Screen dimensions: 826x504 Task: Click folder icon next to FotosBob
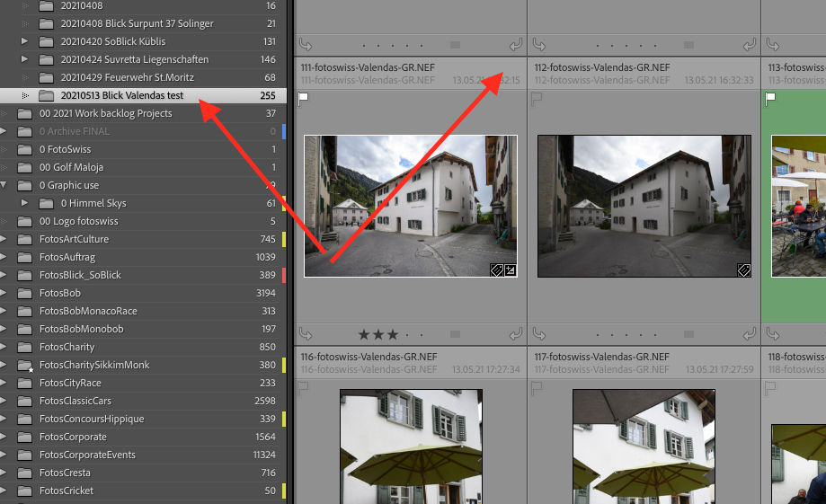coord(25,293)
